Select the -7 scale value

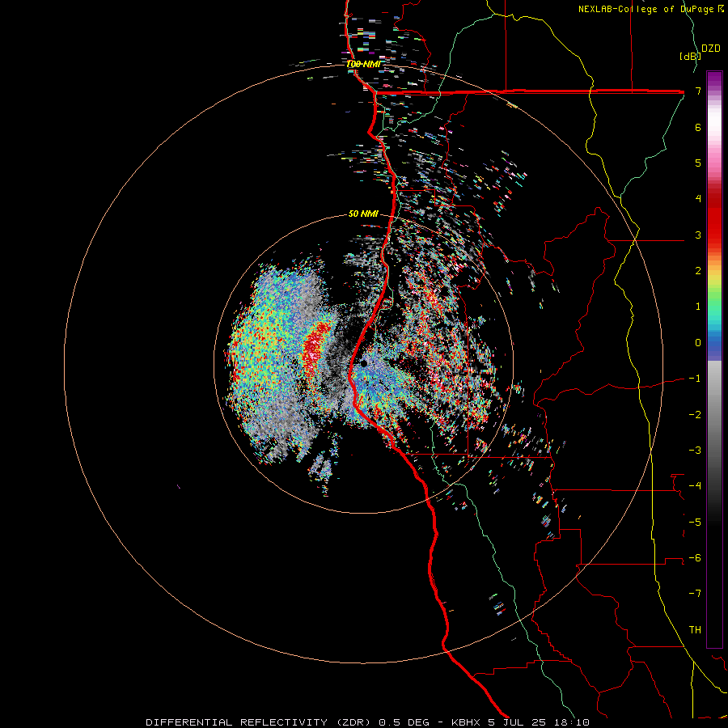(695, 594)
